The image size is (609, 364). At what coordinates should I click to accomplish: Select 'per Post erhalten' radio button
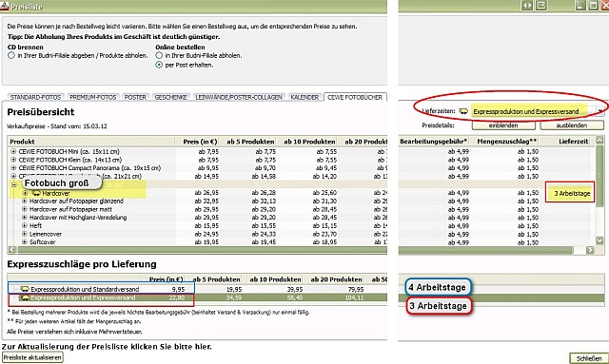coord(159,65)
